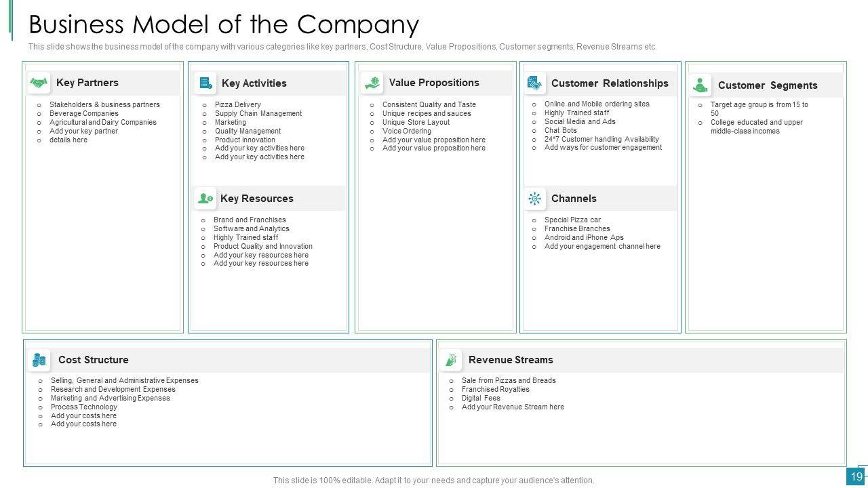Click the 'Key Partners' heading

tap(87, 83)
